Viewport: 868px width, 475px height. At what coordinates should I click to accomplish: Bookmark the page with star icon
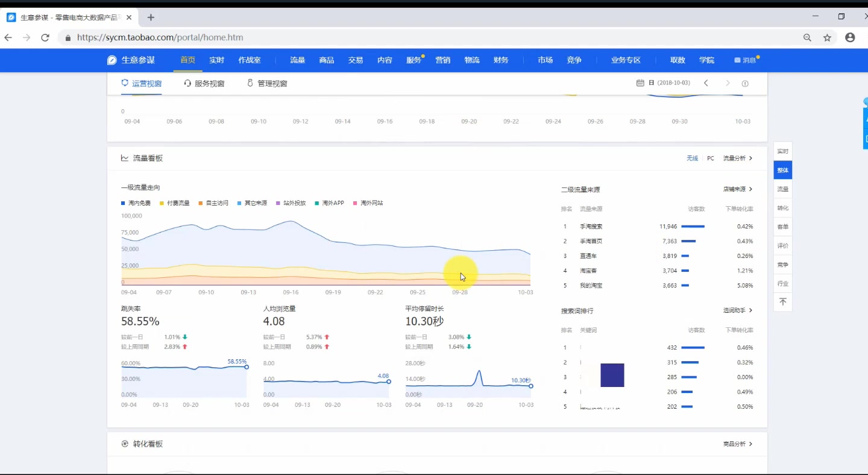[x=827, y=37]
